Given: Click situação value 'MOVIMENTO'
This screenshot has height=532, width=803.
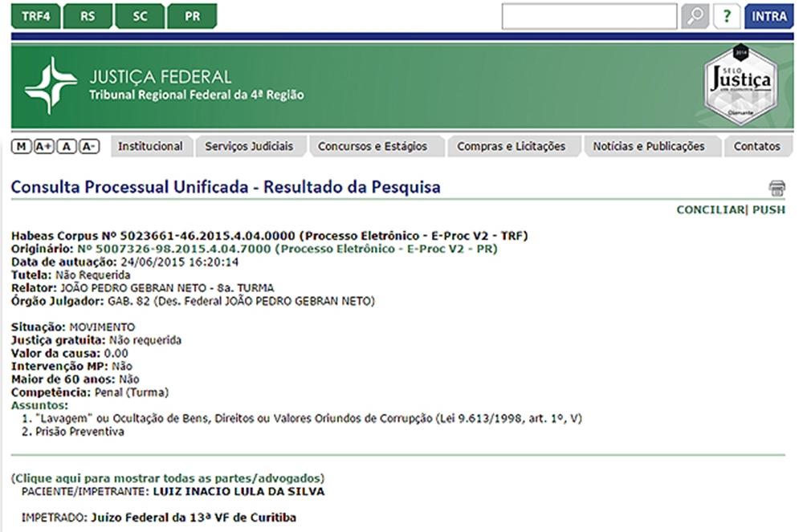Looking at the screenshot, I should 103,327.
